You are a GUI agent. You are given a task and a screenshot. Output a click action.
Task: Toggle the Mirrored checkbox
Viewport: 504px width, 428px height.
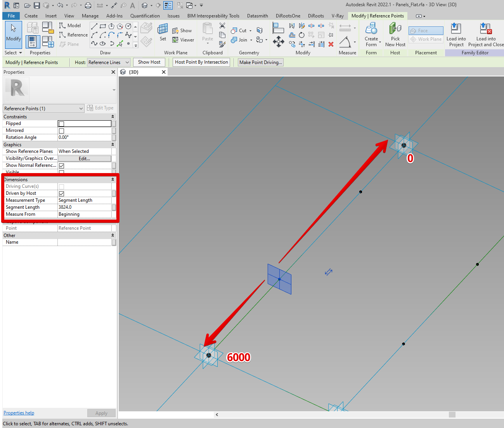tap(61, 131)
